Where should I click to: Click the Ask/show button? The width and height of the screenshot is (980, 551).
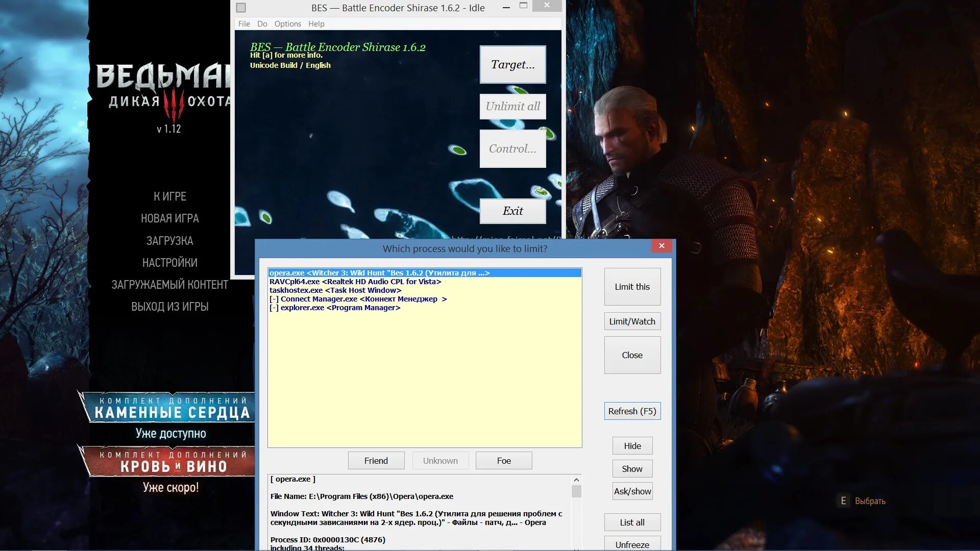[632, 491]
